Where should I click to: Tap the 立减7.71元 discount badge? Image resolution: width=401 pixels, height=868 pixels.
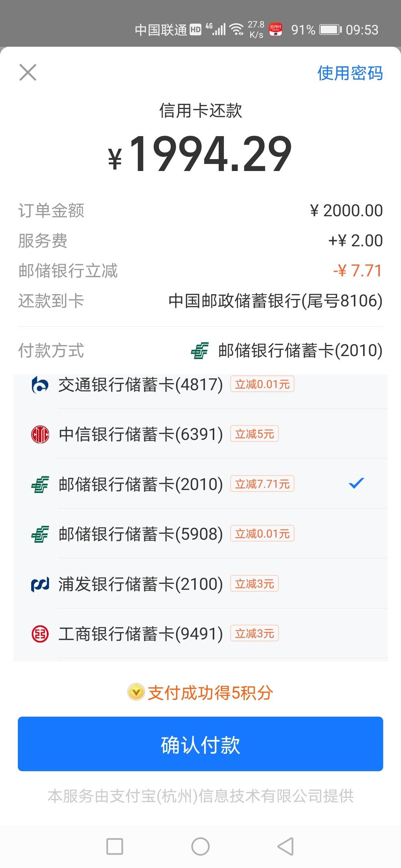262,484
